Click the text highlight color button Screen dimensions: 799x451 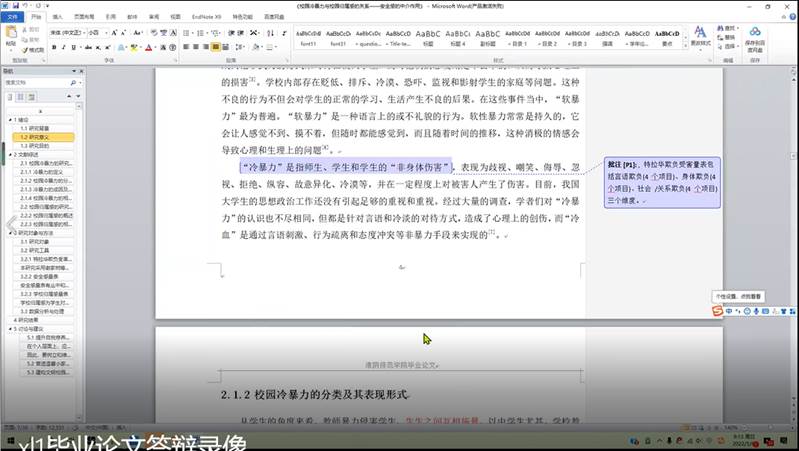coord(131,46)
